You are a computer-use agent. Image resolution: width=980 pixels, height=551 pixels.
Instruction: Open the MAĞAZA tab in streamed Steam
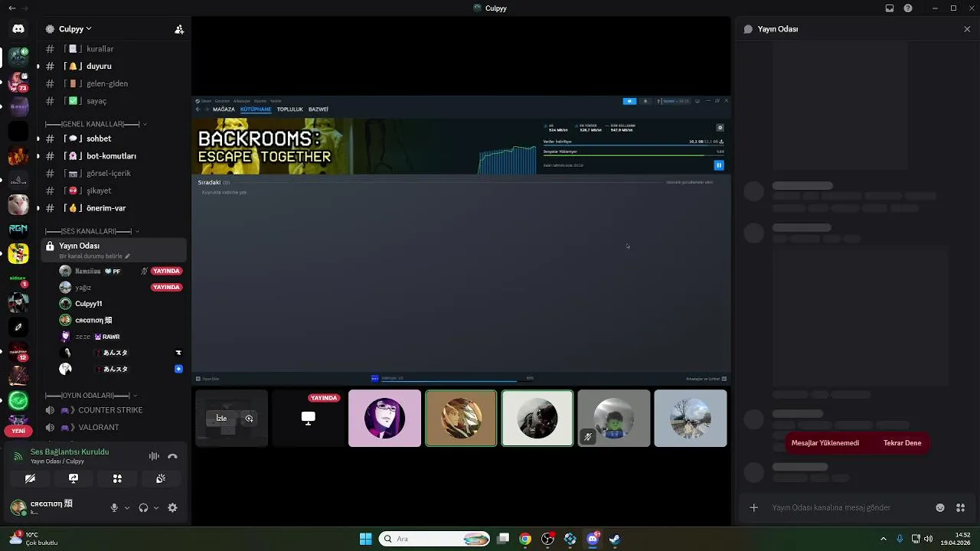(x=224, y=109)
